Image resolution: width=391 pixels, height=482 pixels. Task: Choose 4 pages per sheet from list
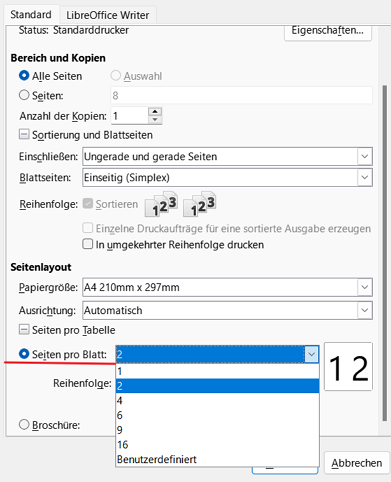(x=217, y=400)
